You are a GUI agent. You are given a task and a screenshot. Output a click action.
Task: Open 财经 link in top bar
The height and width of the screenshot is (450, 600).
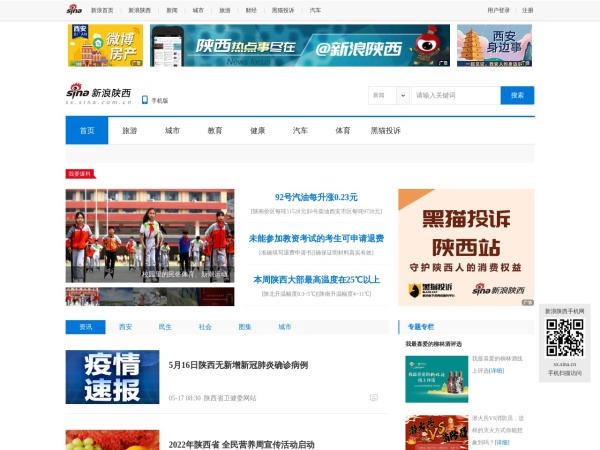click(x=251, y=10)
